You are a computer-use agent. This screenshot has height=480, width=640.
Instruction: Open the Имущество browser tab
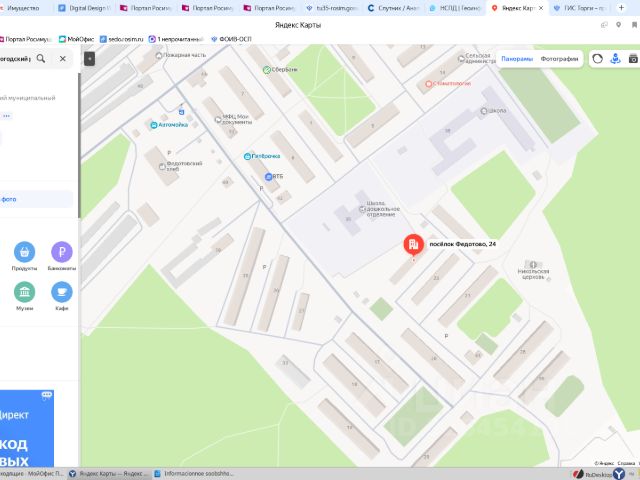(x=22, y=8)
